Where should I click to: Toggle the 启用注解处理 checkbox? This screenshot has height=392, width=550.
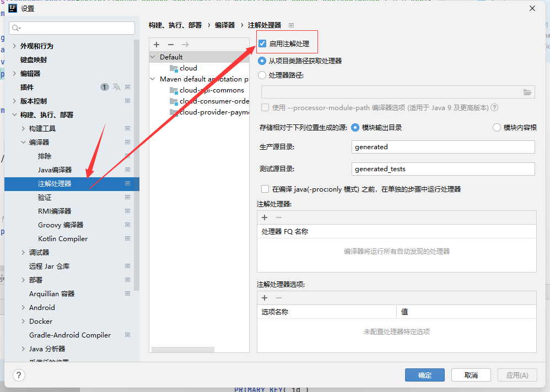263,43
